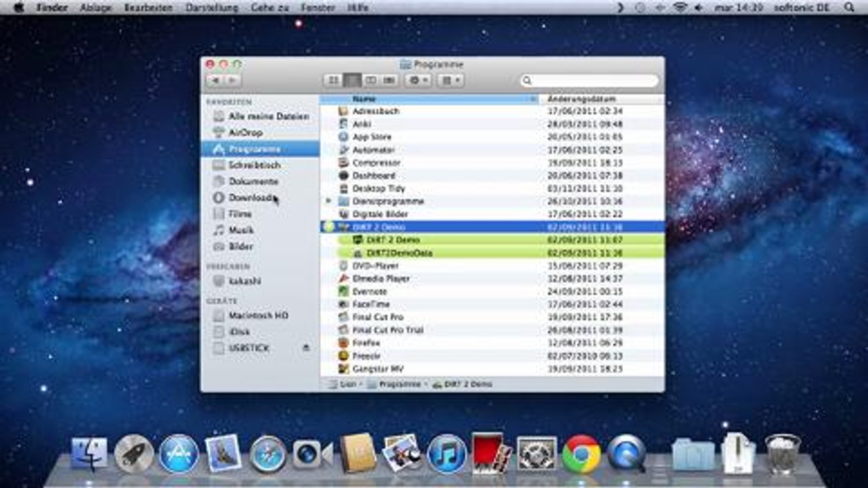Screen dimensions: 868x488
Task: Select Digitale Bilder in the list
Action: pyautogui.click(x=492, y=214)
